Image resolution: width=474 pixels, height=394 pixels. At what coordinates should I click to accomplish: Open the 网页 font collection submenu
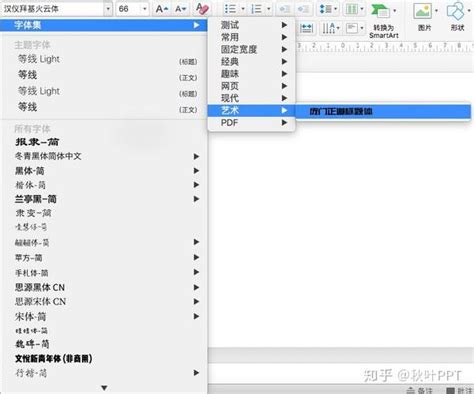[251, 86]
